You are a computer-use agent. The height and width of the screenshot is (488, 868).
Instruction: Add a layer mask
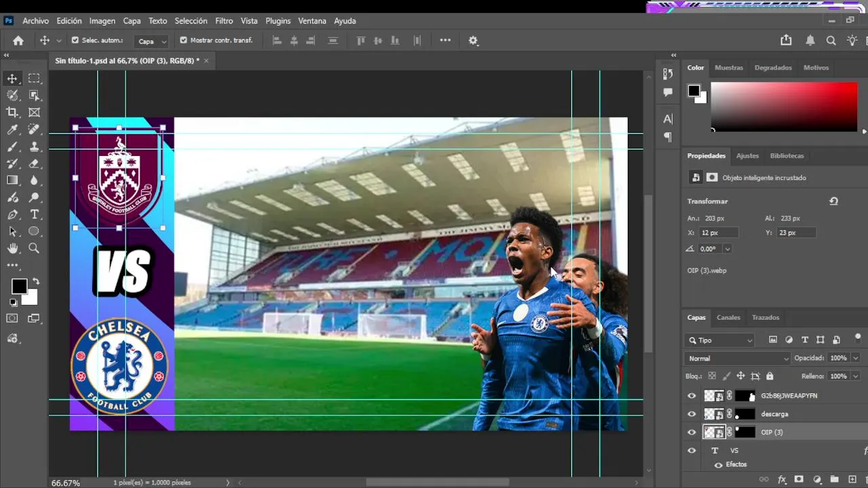[x=799, y=479]
